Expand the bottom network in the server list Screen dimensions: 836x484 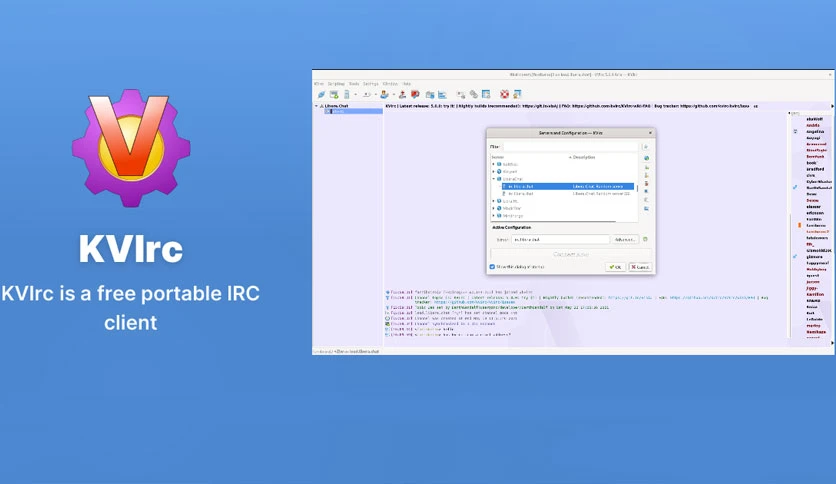tap(494, 216)
